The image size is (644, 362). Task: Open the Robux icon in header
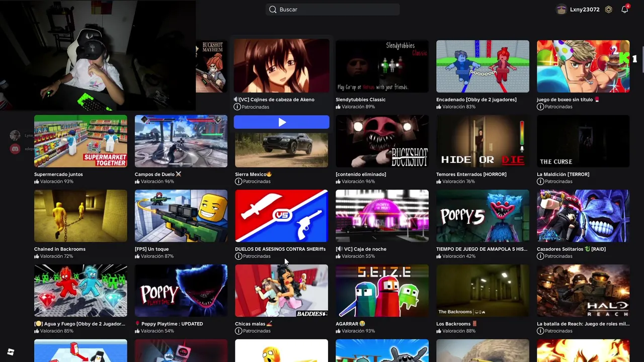[x=608, y=10]
